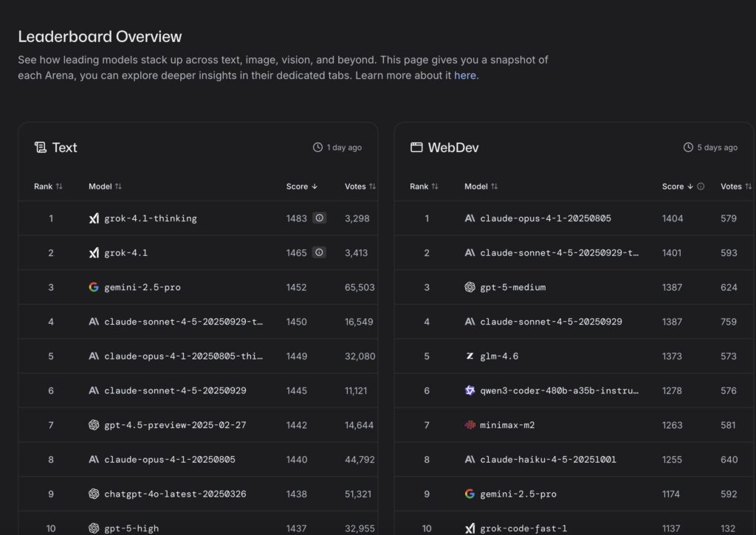
Task: Click the scroll icon beside the Text heading
Action: click(x=41, y=148)
